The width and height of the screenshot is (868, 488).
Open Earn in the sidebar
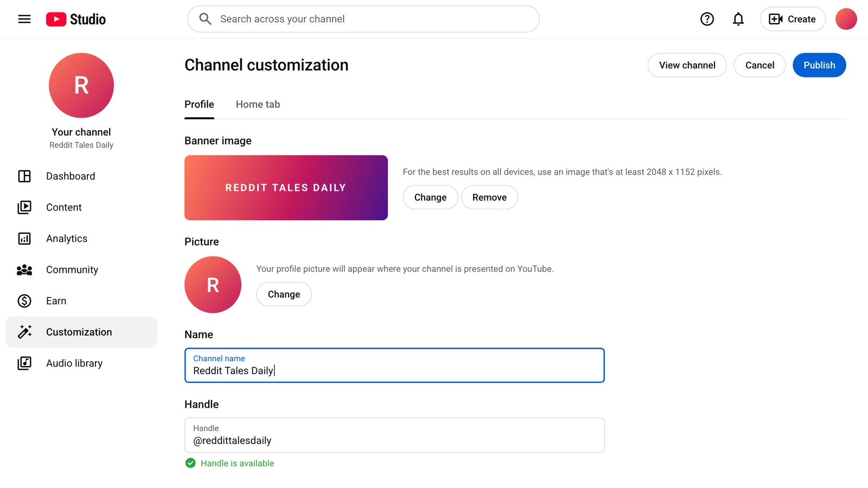tap(81, 301)
